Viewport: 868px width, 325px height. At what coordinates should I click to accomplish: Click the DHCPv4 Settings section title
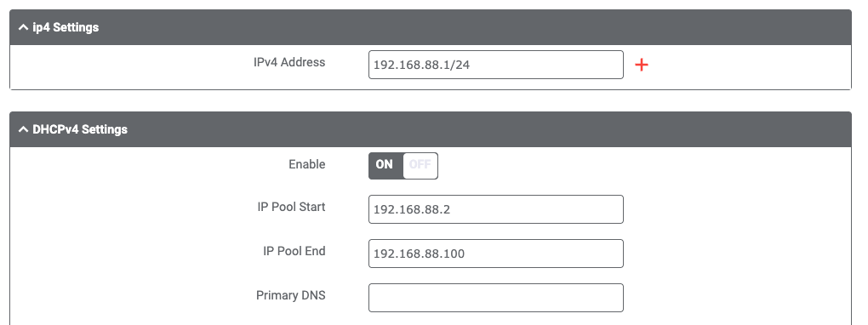point(80,129)
